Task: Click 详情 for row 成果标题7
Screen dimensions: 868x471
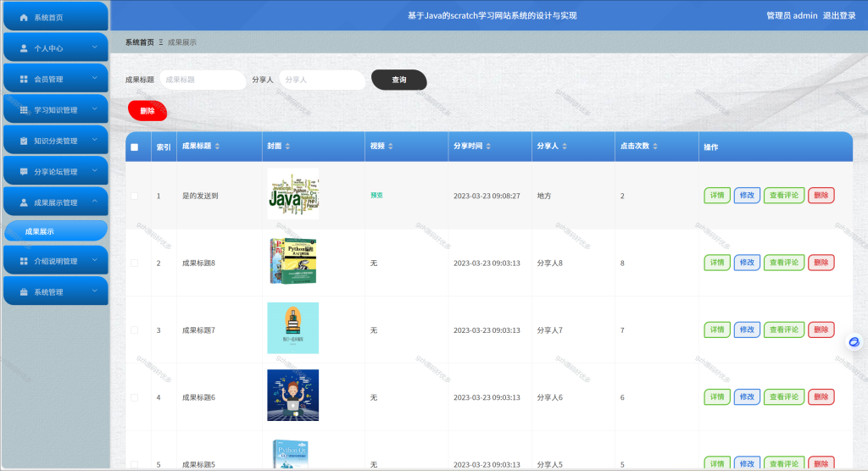Action: [x=717, y=330]
